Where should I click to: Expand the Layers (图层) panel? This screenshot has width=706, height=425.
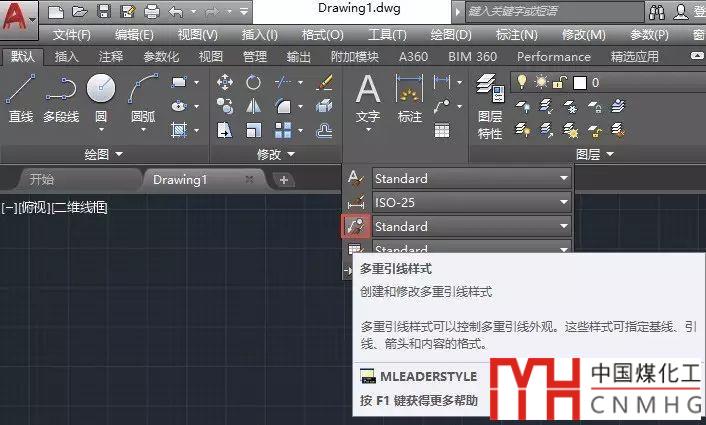595,154
